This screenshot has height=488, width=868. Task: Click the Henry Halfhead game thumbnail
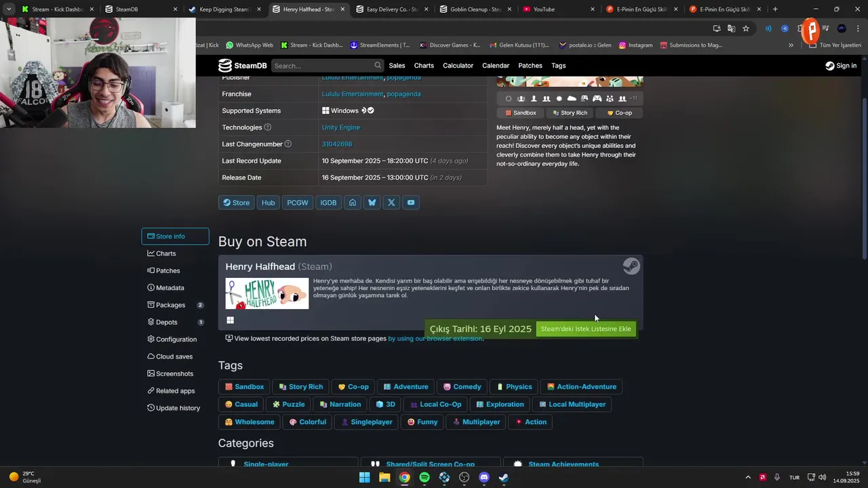tap(267, 293)
